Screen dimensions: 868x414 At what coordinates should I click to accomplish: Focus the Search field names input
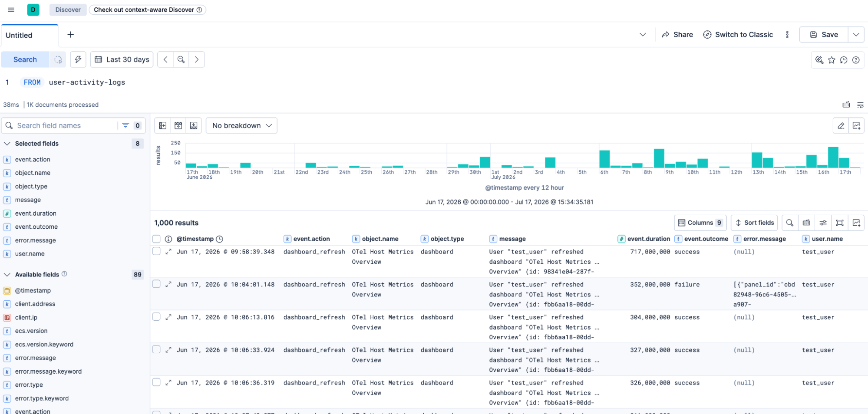click(65, 125)
